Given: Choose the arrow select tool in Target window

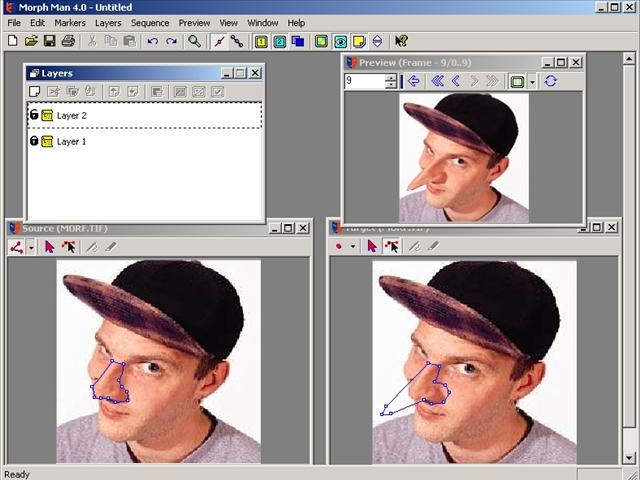Looking at the screenshot, I should (x=372, y=246).
